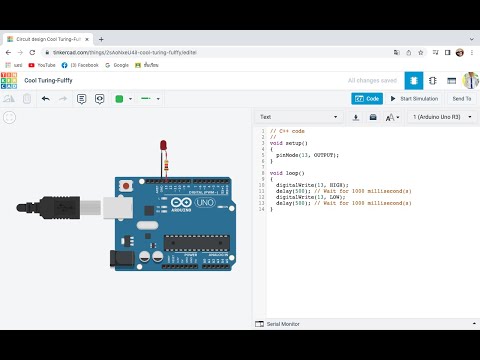Open the Tinkercad user profile avatar
This screenshot has width=480, height=360.
click(471, 80)
